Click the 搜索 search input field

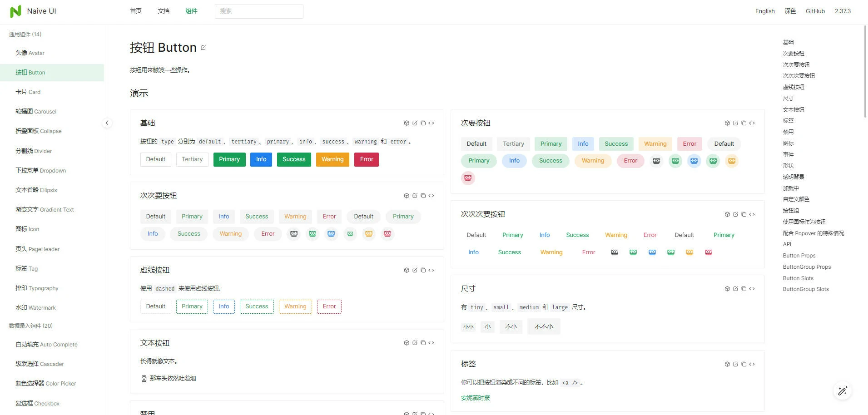click(x=259, y=11)
